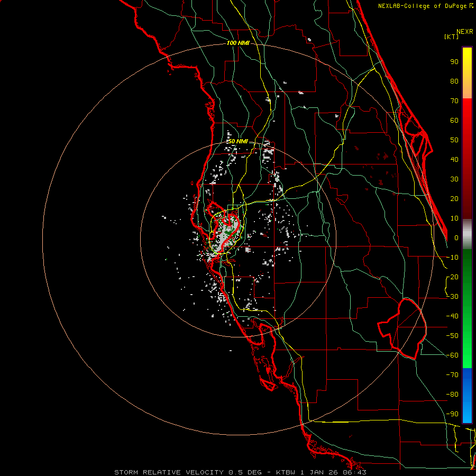This screenshot has width=476, height=476.
Task: Click the positive 80 value on velocity scale
Action: click(x=454, y=81)
